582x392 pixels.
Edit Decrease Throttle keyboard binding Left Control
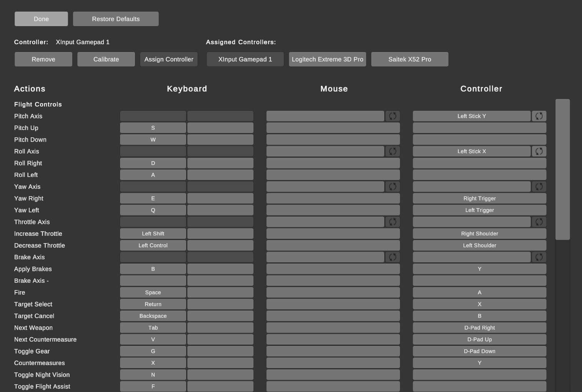point(153,245)
